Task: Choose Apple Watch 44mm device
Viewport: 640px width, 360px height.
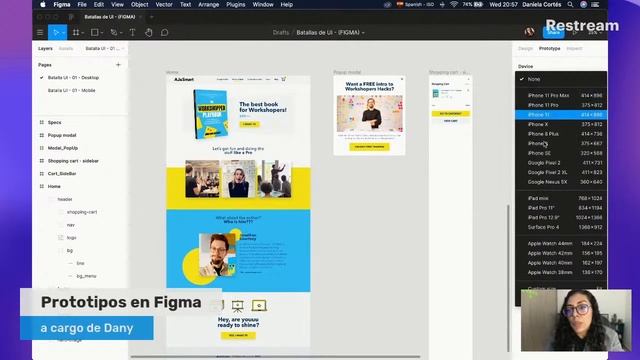Action: pos(561,243)
